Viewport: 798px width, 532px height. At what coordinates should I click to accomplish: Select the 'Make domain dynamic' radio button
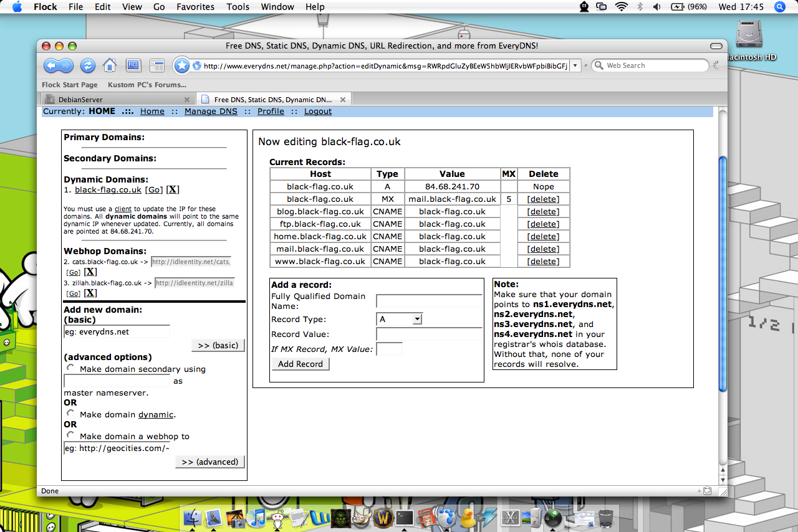click(70, 414)
